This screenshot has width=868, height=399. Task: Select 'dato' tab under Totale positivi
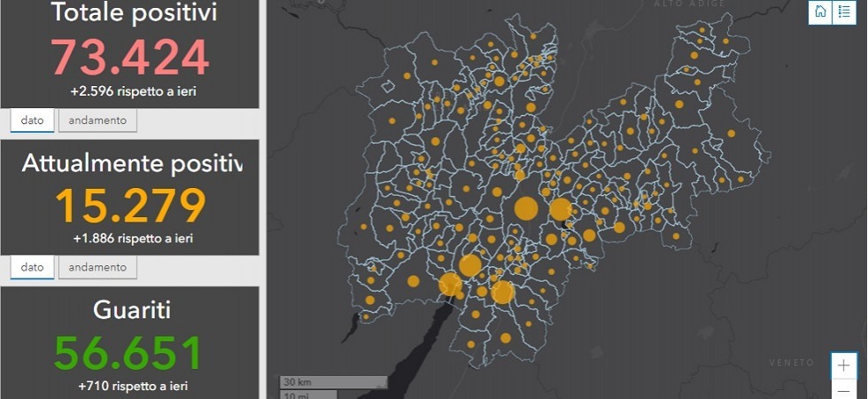pyautogui.click(x=32, y=121)
